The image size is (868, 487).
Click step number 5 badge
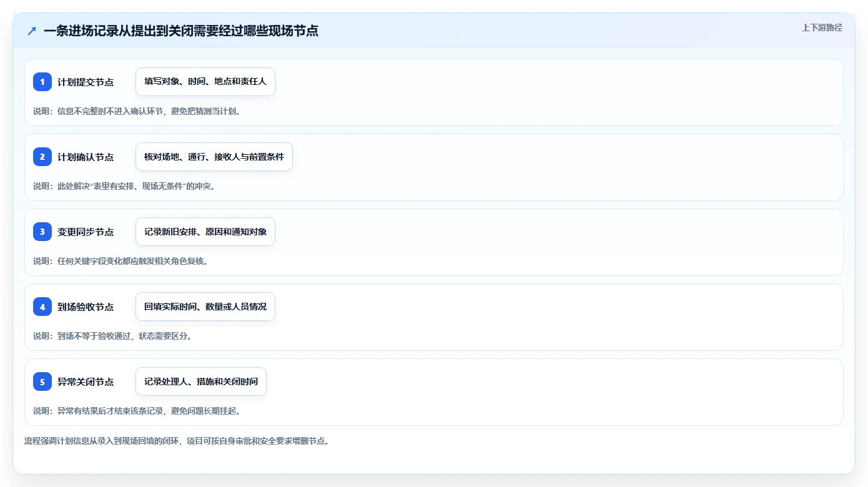42,381
